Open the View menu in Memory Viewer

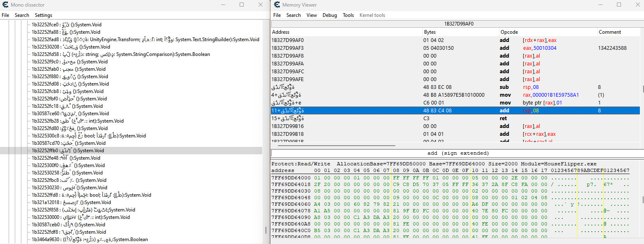[312, 15]
